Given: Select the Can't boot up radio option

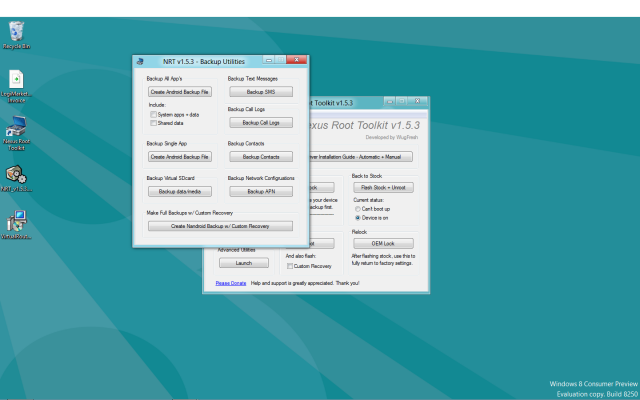Looking at the screenshot, I should click(358, 209).
